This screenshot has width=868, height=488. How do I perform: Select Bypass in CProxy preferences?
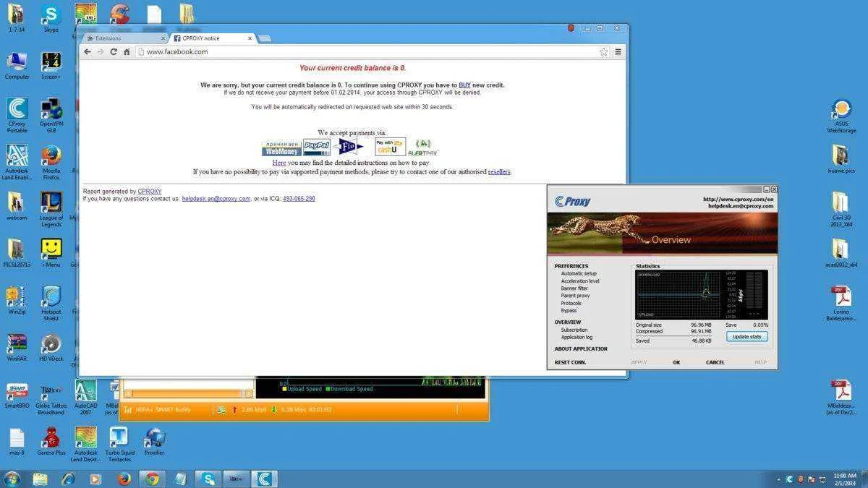click(x=569, y=311)
